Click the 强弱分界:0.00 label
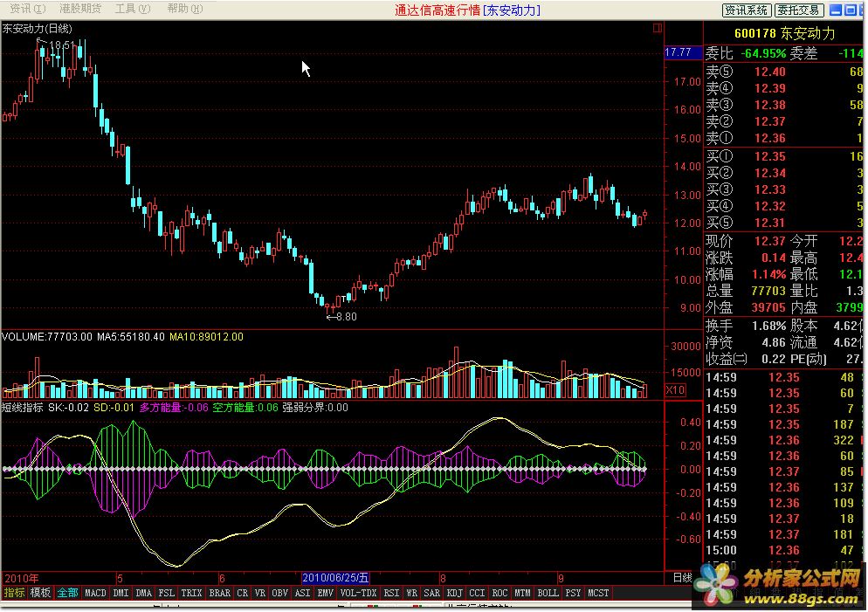 pos(315,408)
